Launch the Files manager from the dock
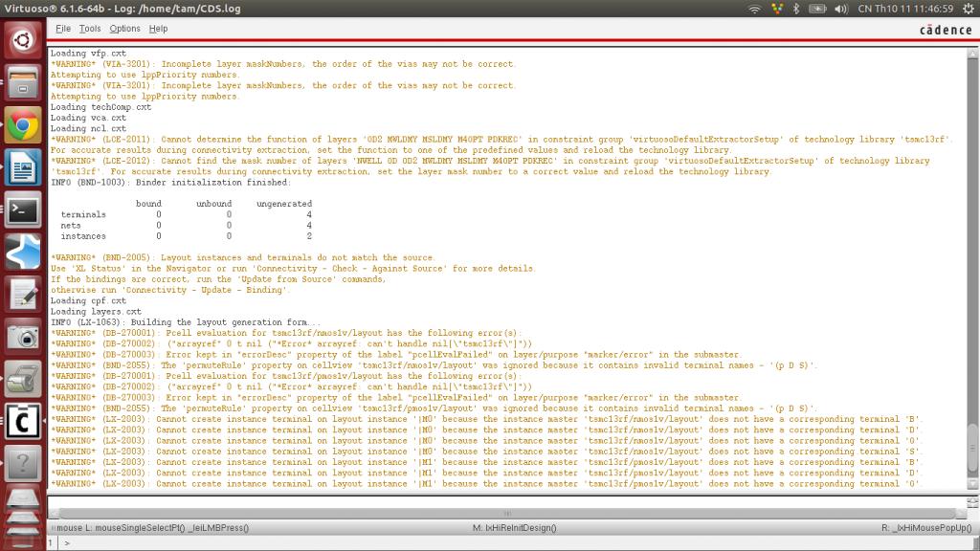The width and height of the screenshot is (980, 551). coord(23,82)
